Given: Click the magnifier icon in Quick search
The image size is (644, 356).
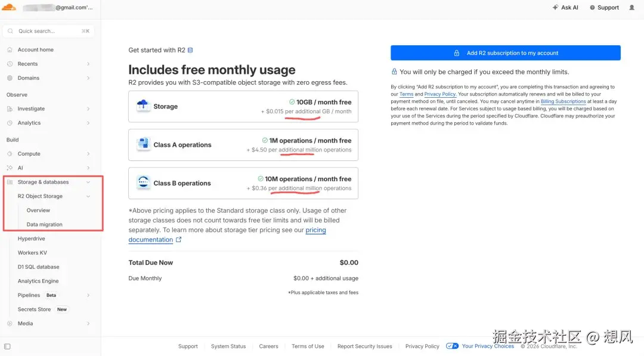Looking at the screenshot, I should pos(11,31).
